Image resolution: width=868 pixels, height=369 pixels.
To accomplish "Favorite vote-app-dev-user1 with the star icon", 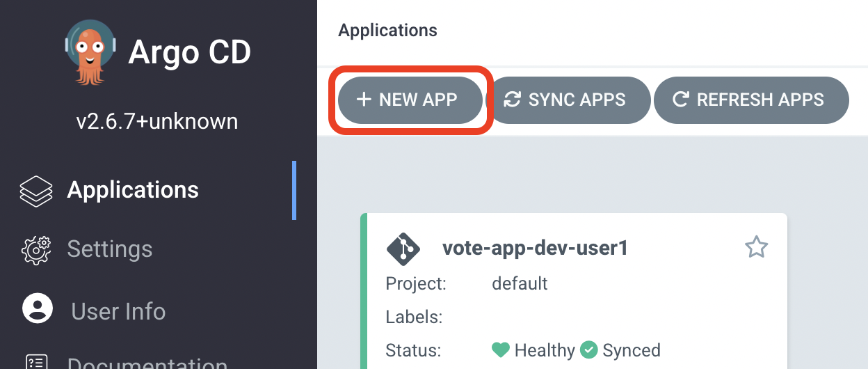I will tap(756, 247).
